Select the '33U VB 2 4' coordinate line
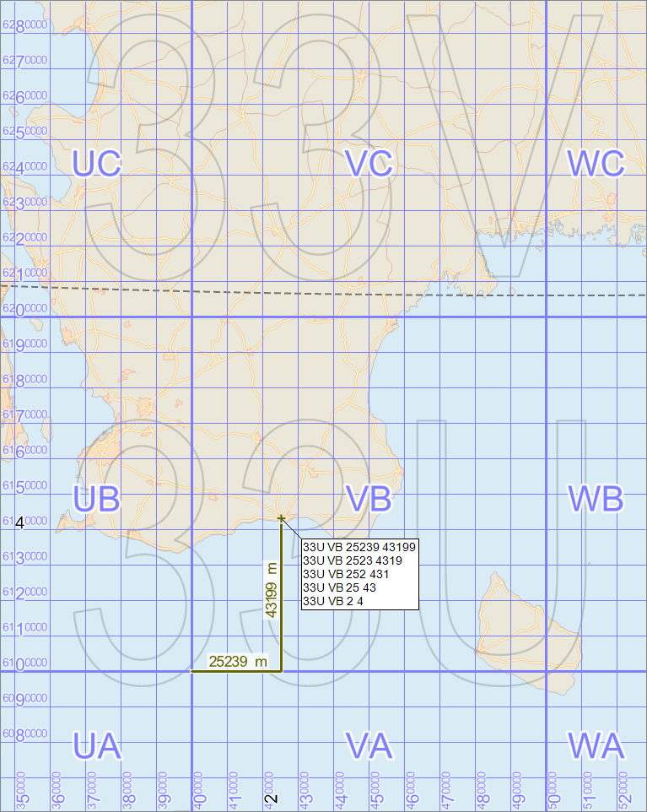 click(x=333, y=601)
